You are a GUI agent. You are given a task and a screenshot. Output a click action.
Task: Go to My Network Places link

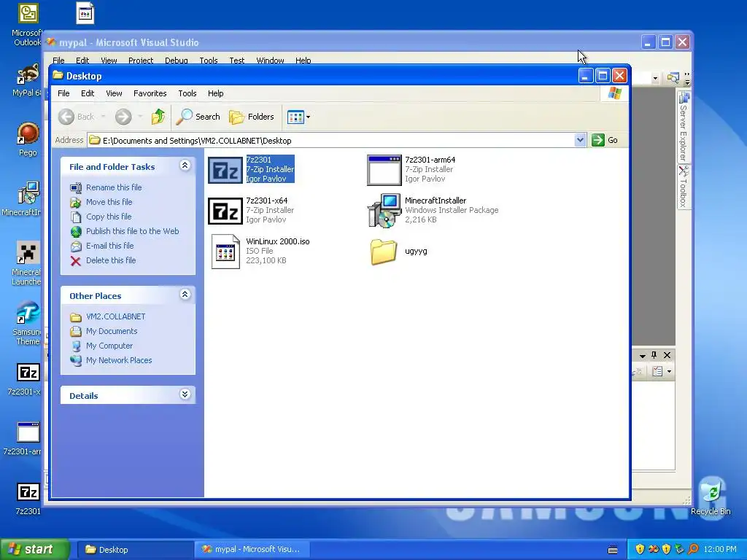coord(119,360)
